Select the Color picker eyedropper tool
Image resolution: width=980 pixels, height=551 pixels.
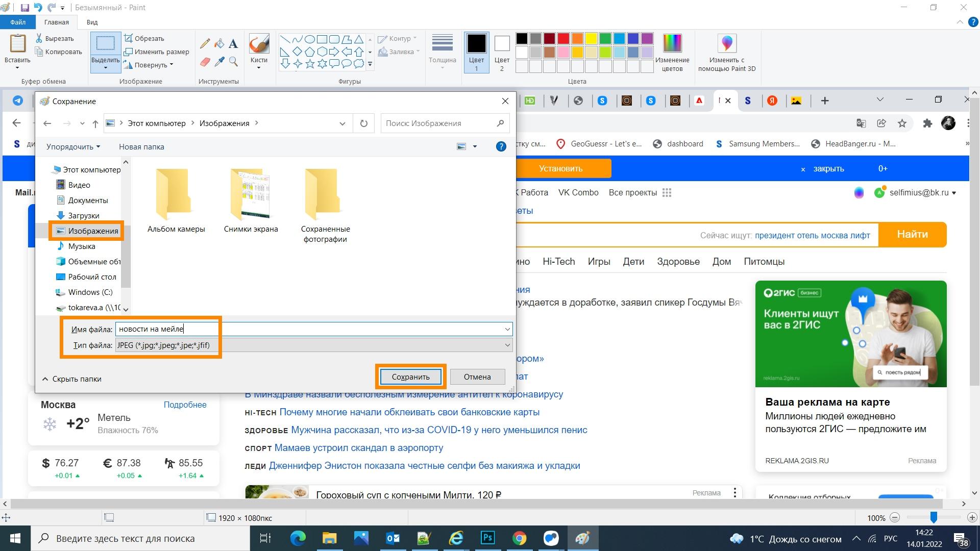point(219,62)
